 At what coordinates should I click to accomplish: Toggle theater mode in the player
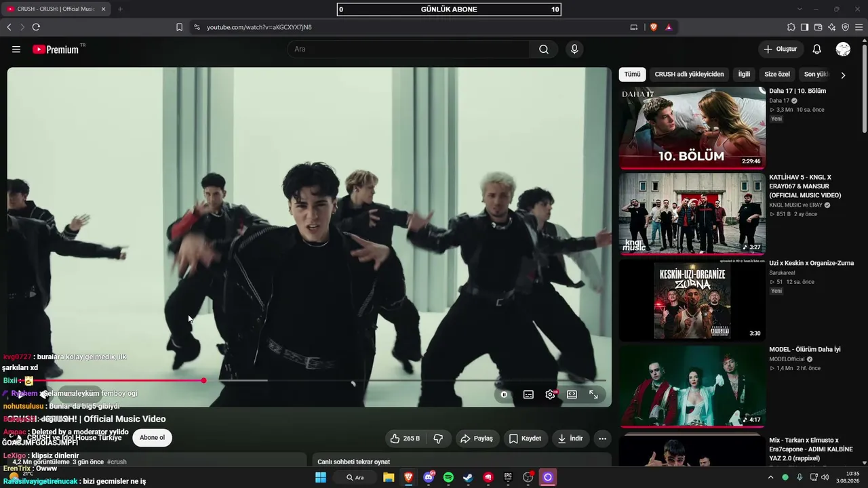point(572,394)
